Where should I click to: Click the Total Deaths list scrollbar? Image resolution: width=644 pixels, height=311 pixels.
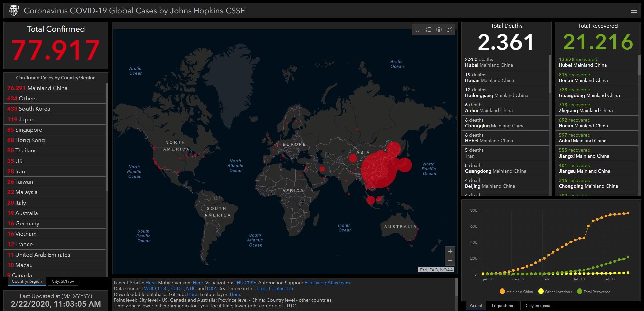550,74
